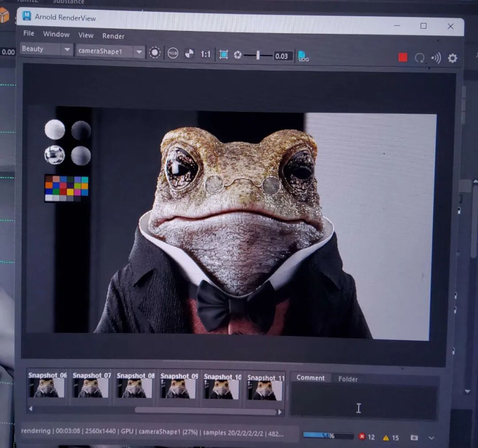Click the Maya logo in title bar
478x448 pixels.
(27, 15)
